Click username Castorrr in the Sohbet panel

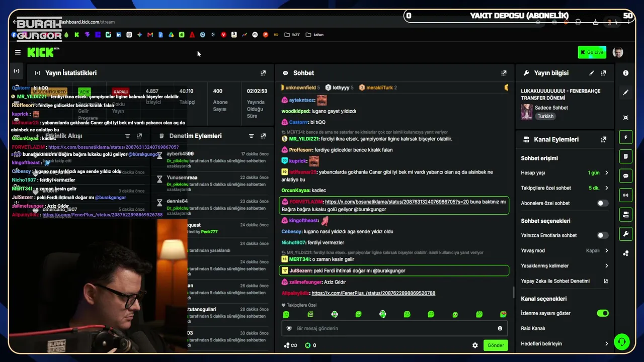299,122
